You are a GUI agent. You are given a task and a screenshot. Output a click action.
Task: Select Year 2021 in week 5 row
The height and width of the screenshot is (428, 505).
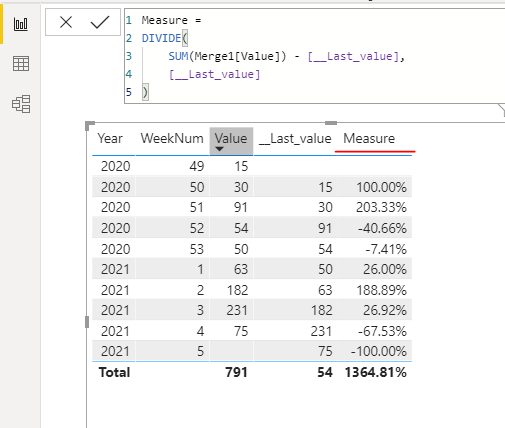click(x=115, y=351)
